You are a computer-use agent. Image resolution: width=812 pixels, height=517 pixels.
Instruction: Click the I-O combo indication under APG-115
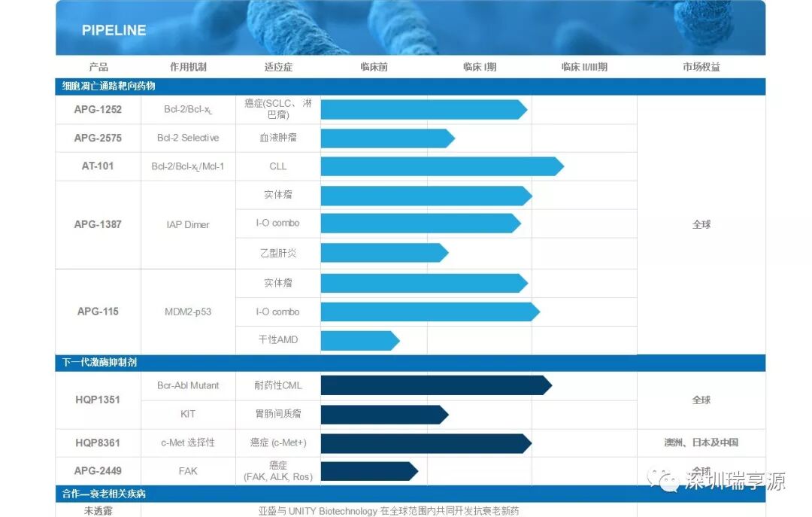[x=278, y=312]
